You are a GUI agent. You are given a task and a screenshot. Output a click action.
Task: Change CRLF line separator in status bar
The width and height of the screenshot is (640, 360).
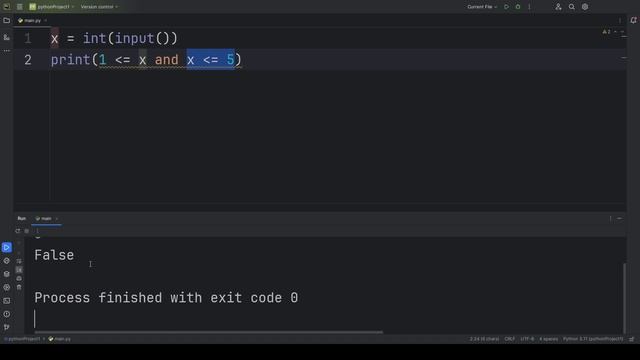click(x=509, y=339)
